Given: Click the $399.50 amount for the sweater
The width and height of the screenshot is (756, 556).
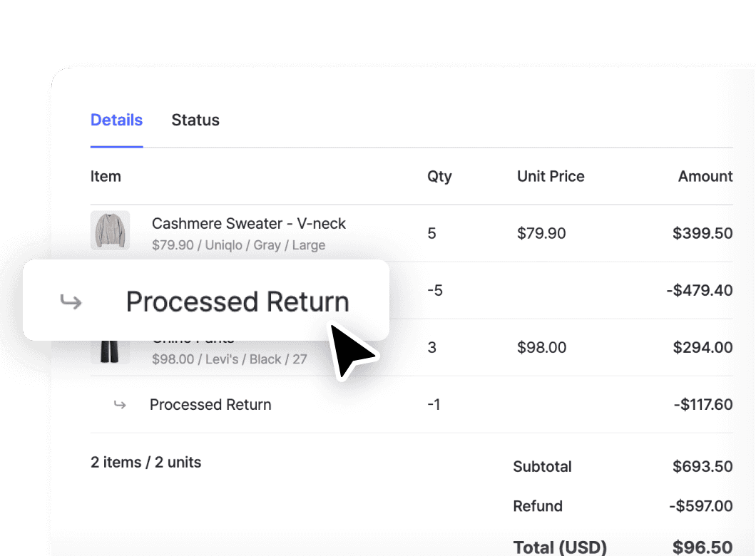Looking at the screenshot, I should click(703, 233).
